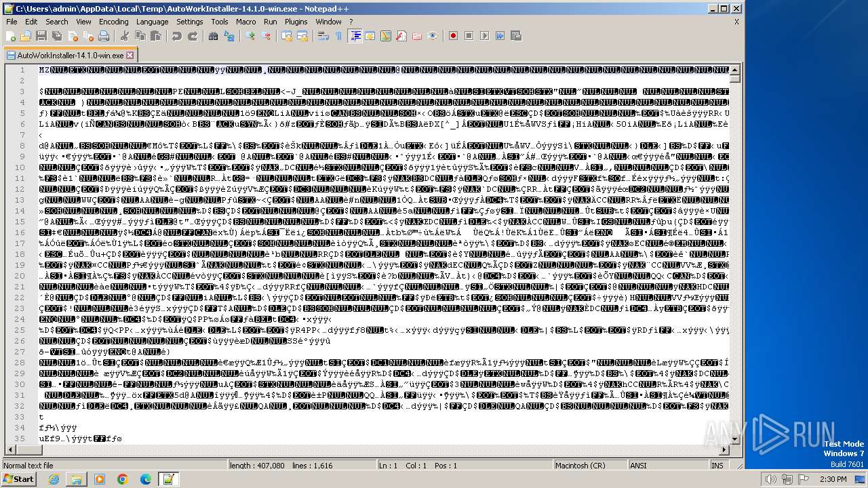Copy selection using the Copy icon
This screenshot has width=868, height=488.
pyautogui.click(x=139, y=36)
